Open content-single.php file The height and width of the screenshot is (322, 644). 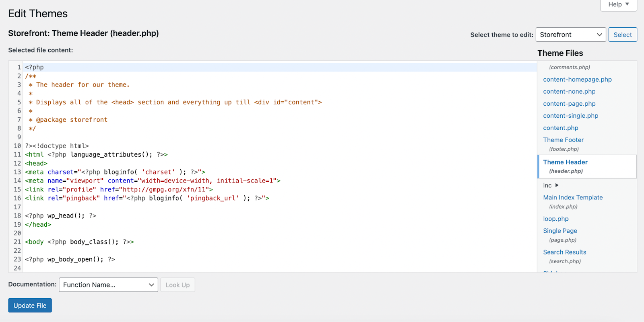570,116
